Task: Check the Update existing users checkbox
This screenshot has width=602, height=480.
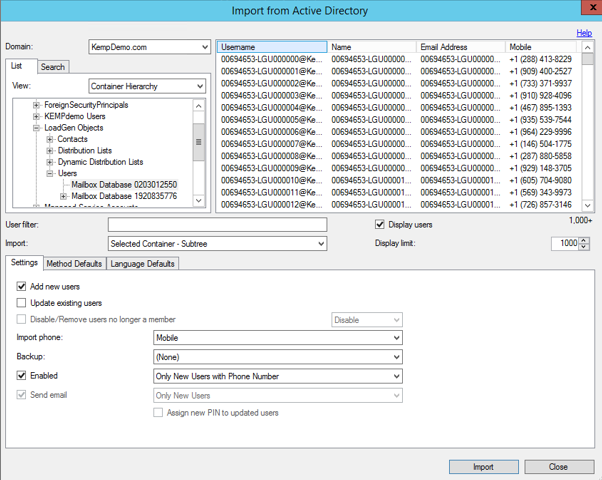Action: click(22, 303)
